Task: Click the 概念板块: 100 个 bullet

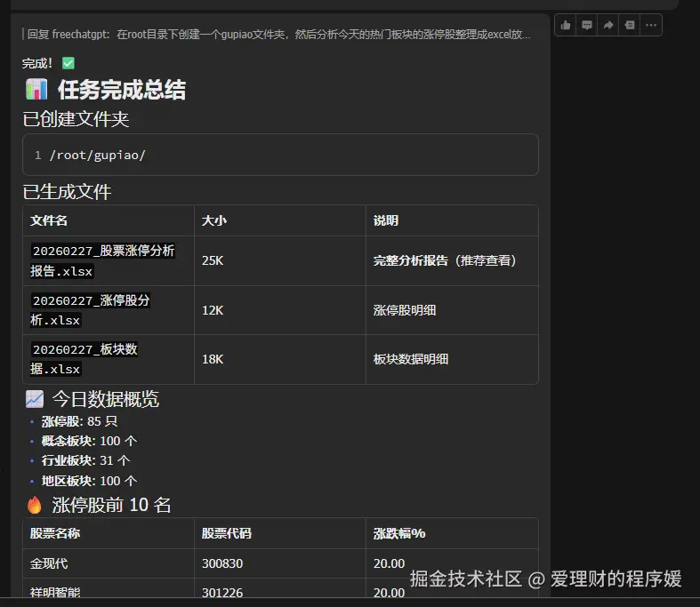Action: [89, 441]
